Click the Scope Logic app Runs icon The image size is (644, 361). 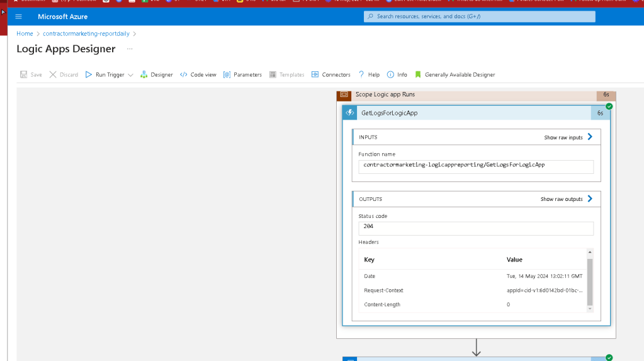(344, 95)
